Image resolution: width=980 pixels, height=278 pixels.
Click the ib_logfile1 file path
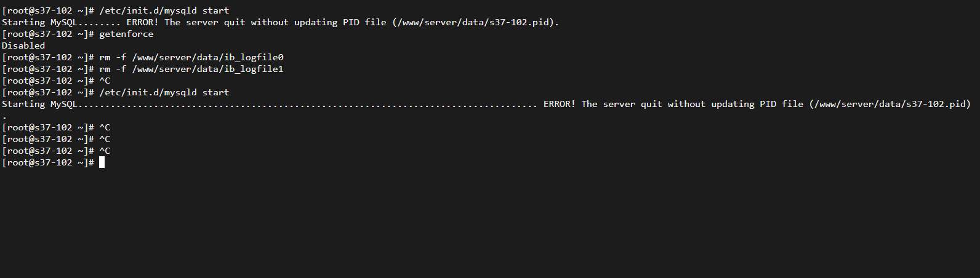point(208,69)
